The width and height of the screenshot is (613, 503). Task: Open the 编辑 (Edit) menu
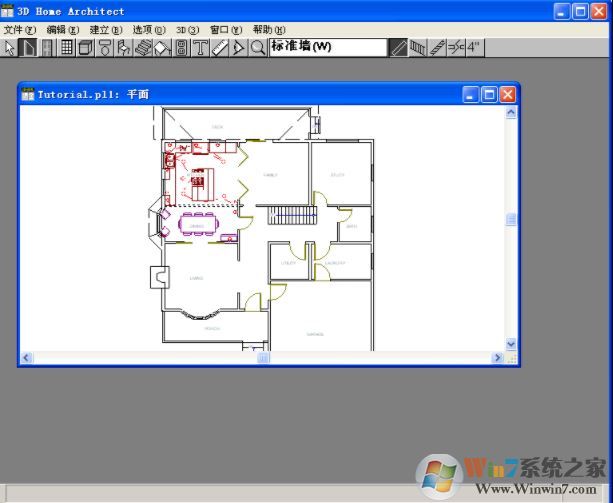(63, 30)
